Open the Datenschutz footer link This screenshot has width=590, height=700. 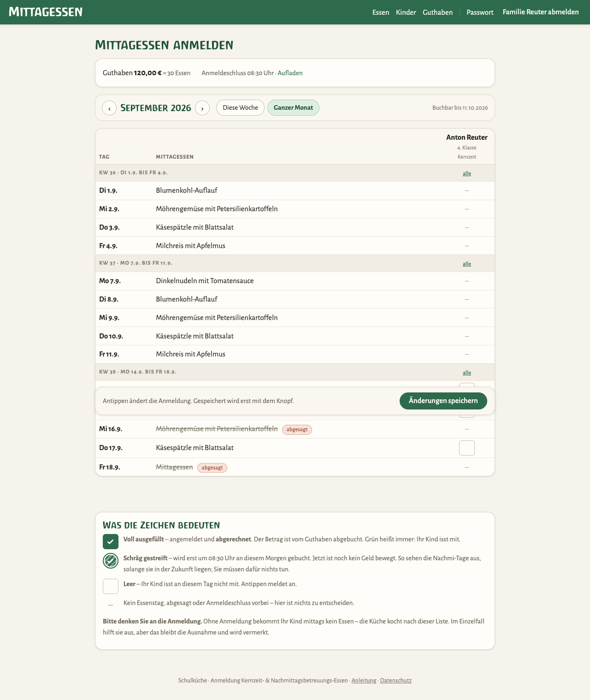pos(396,680)
